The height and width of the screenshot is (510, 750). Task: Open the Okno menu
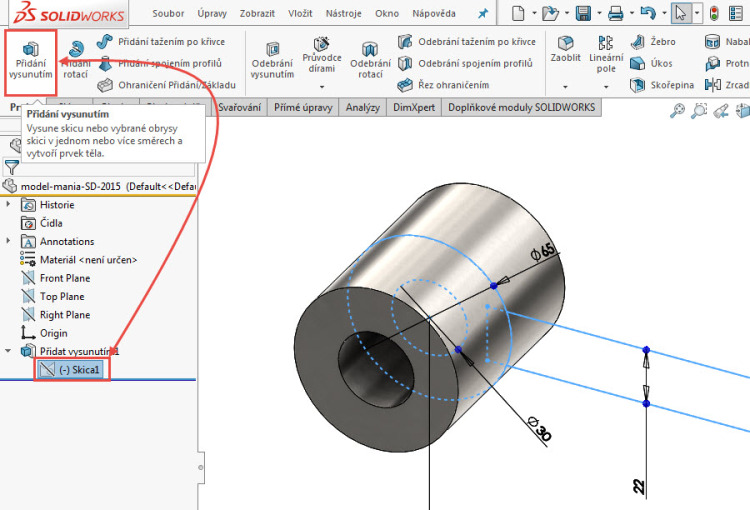(387, 13)
